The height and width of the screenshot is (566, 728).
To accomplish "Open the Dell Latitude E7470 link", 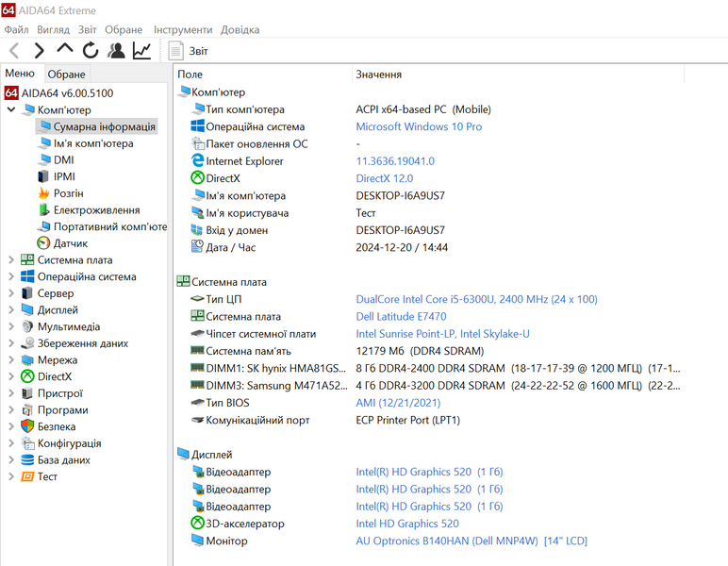I will point(401,317).
